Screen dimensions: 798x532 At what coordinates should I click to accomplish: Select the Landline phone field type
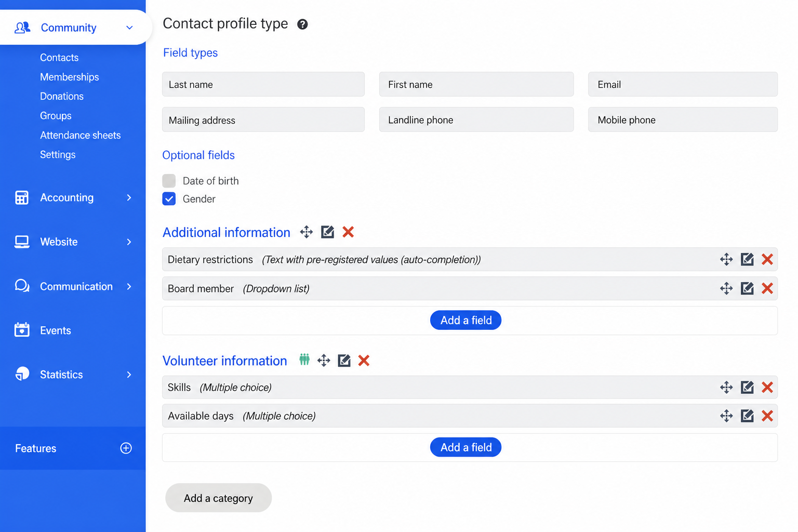pos(476,119)
